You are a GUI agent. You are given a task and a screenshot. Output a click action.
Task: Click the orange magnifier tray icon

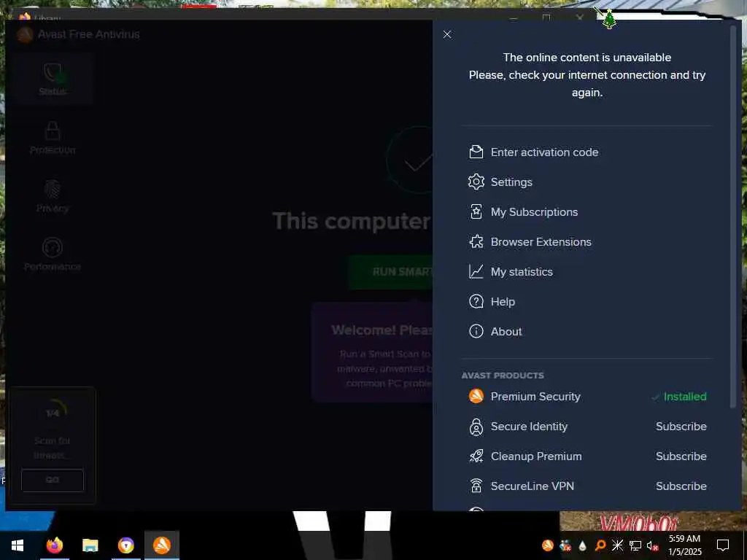[600, 545]
